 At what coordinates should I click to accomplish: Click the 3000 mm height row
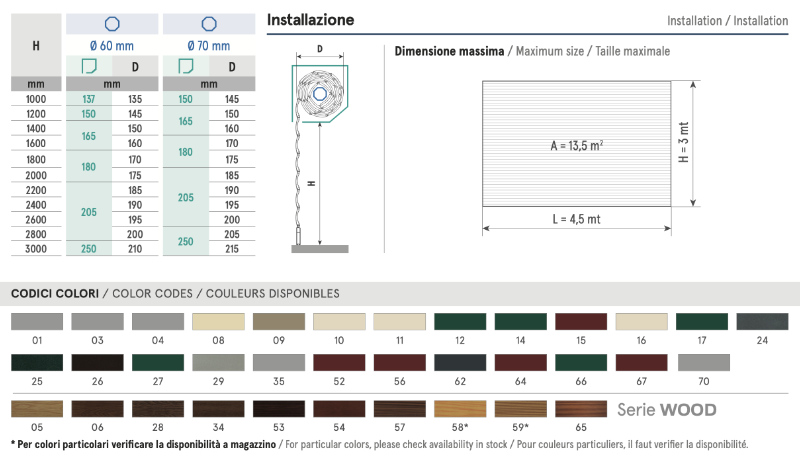point(37,249)
